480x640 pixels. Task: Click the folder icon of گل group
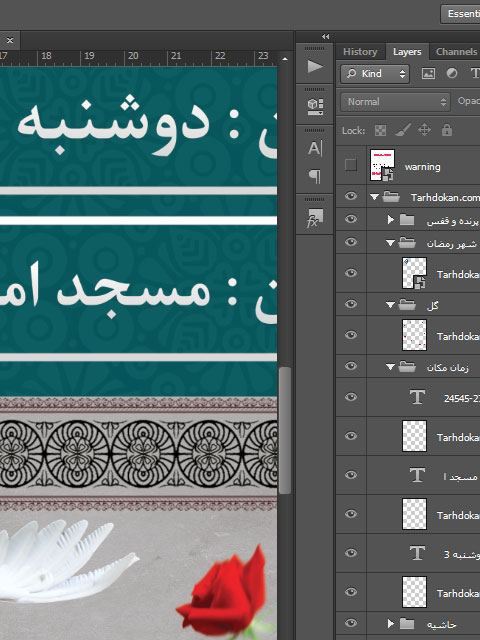click(407, 305)
